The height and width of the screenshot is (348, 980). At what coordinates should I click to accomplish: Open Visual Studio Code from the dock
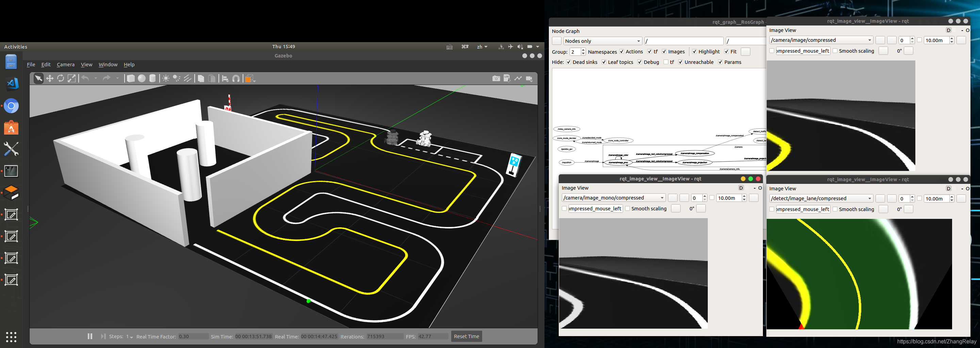pyautogui.click(x=12, y=84)
